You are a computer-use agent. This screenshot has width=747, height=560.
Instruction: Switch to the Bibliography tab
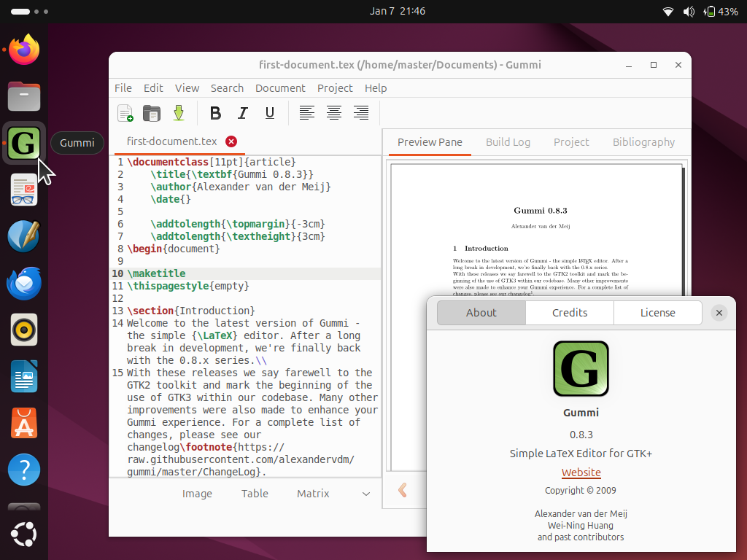pyautogui.click(x=643, y=142)
